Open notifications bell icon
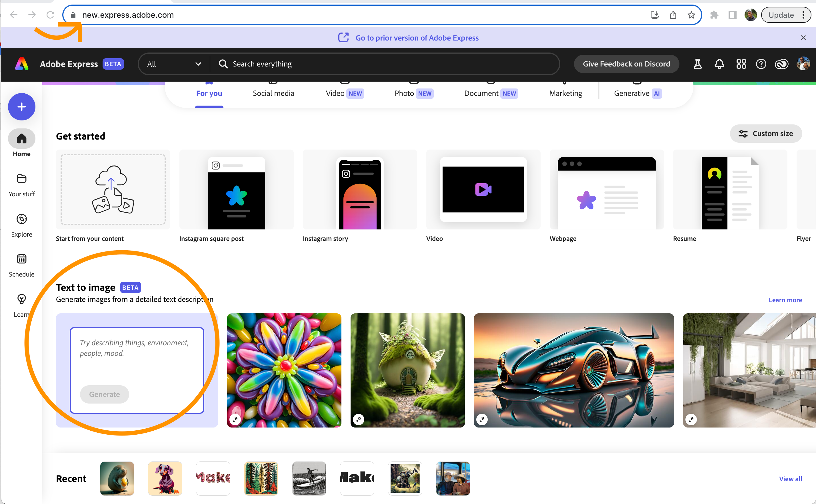 tap(719, 64)
